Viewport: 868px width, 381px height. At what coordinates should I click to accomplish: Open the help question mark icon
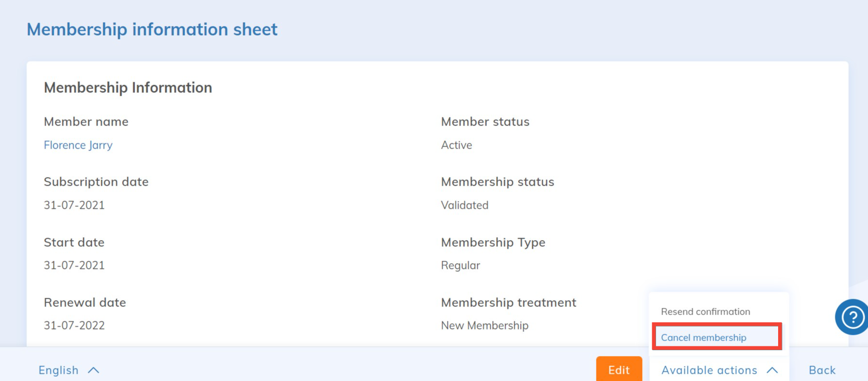(x=852, y=317)
